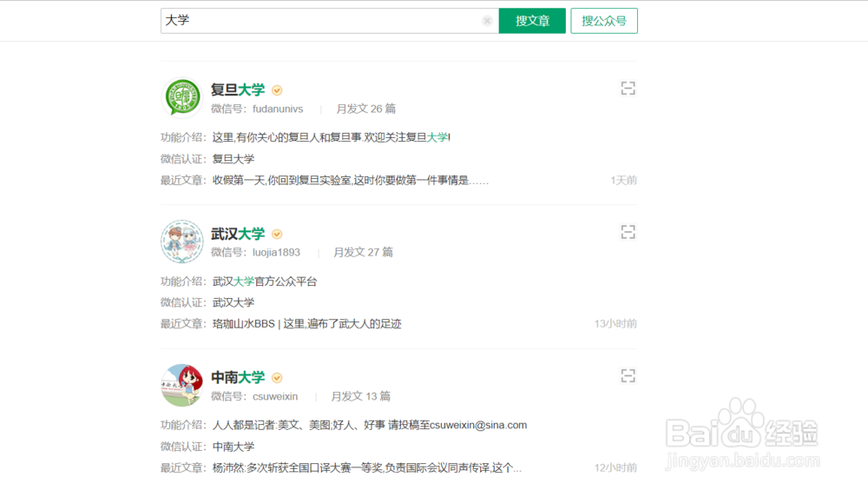Open article 珞珈山水BBS | 这里,遍布了武大人的足迹
Image resolution: width=868 pixels, height=490 pixels.
306,324
